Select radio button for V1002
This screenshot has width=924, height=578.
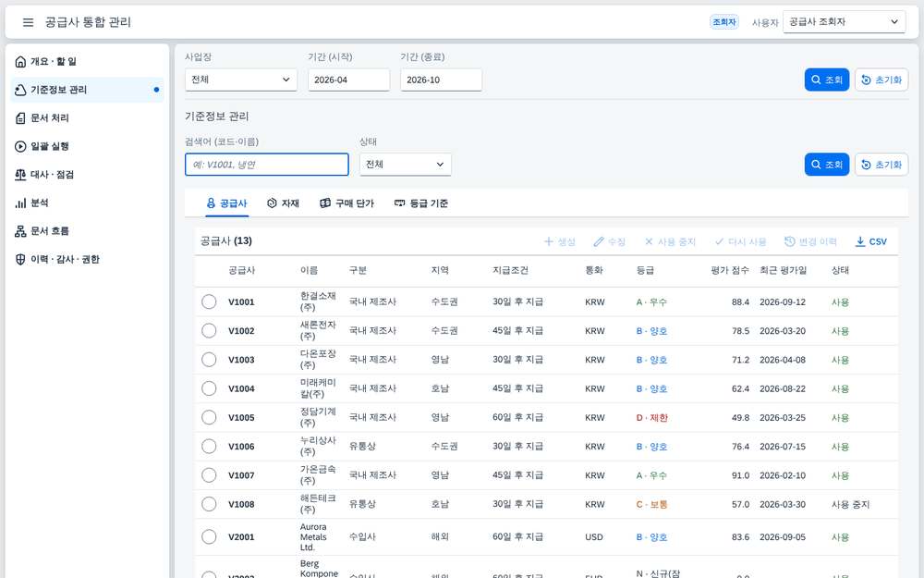[209, 331]
